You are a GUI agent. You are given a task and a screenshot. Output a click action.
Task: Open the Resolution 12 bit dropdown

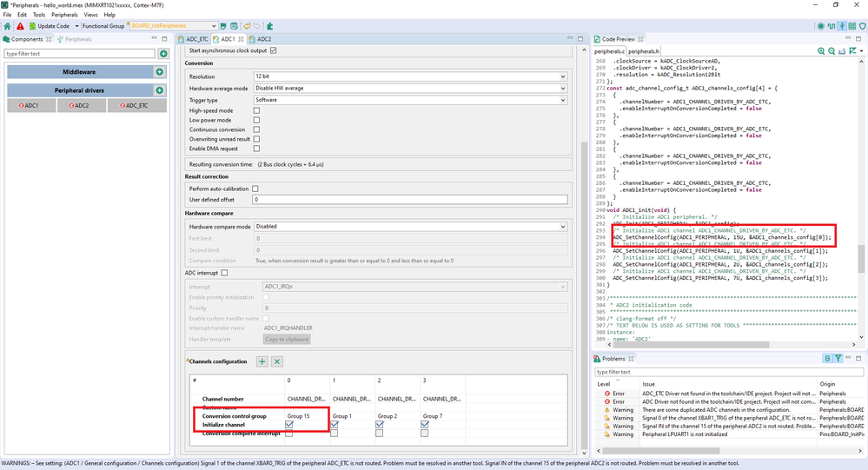tap(410, 76)
